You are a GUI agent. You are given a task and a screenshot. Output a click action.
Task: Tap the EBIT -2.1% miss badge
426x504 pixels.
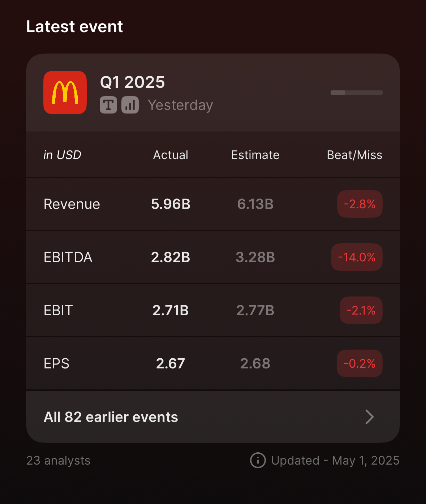[x=361, y=310]
